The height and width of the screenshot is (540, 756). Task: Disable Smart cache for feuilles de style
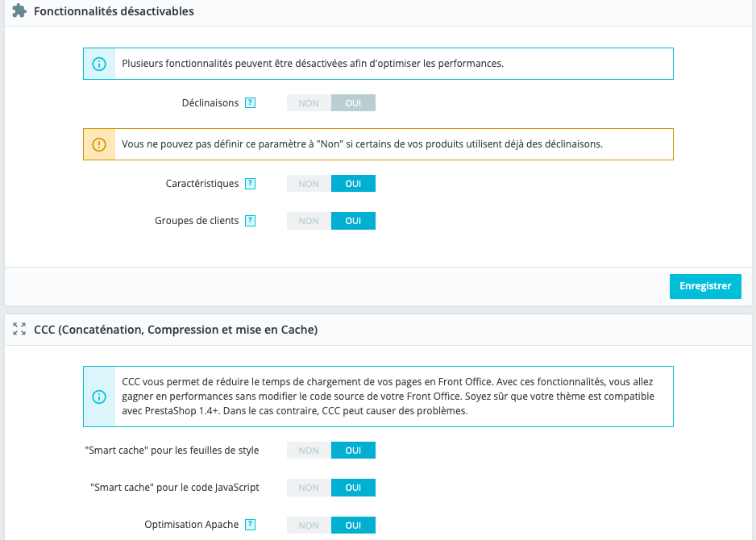coord(309,451)
